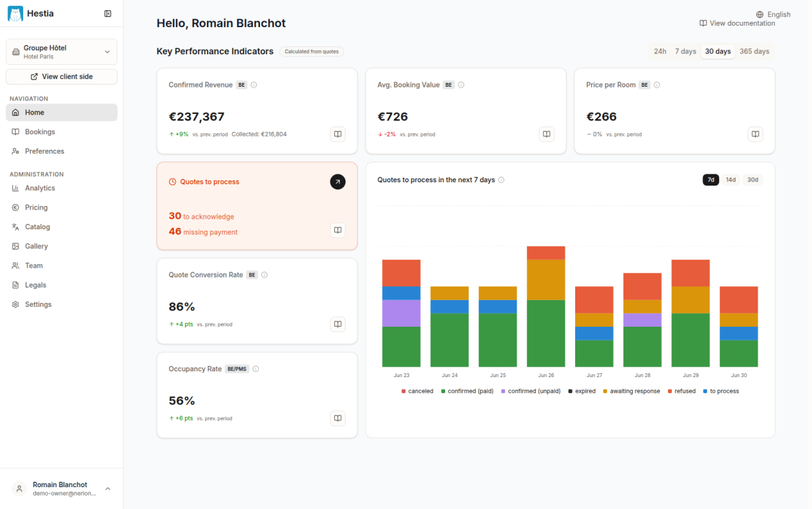Open docs book icon on Confirmed Revenue card
Image resolution: width=812 pixels, height=509 pixels.
[x=338, y=134]
